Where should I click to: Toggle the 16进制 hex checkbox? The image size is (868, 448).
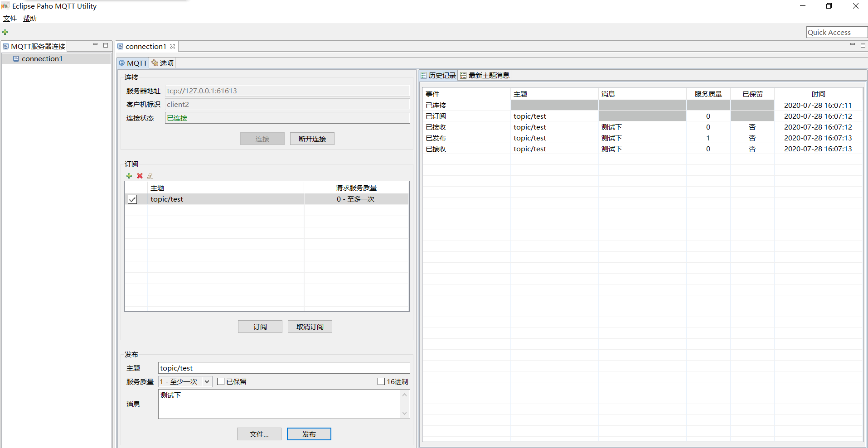(x=381, y=381)
